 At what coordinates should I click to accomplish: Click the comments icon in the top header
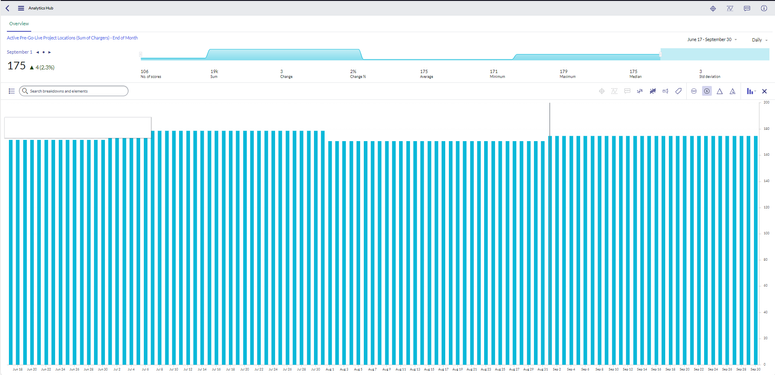point(747,8)
